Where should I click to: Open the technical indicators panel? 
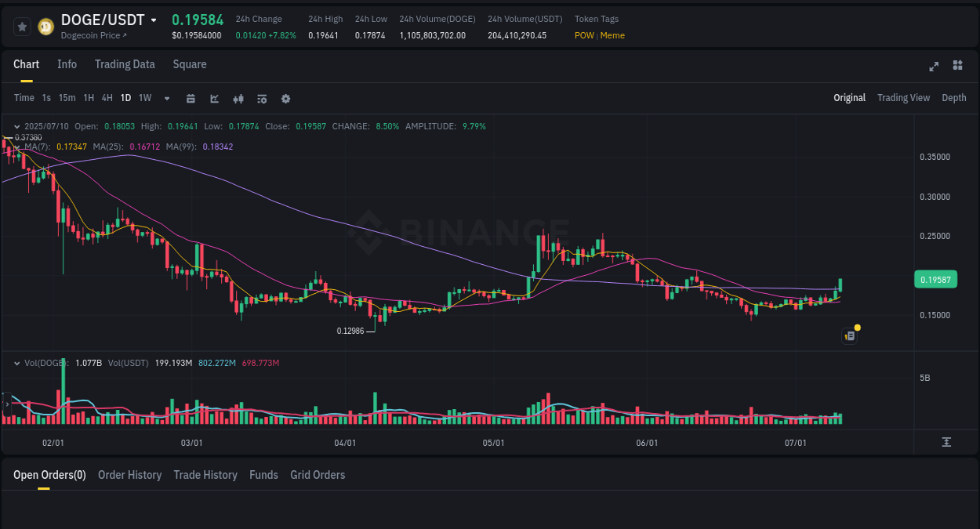[x=262, y=98]
